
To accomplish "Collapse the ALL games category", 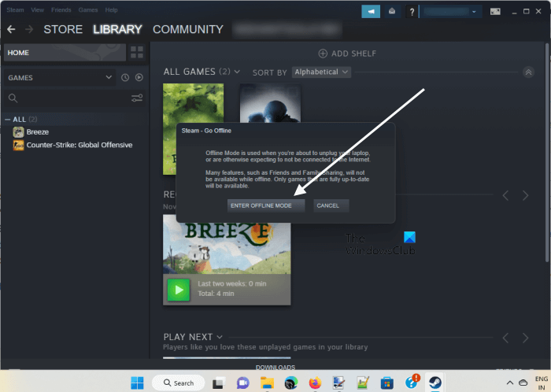I will (7, 120).
